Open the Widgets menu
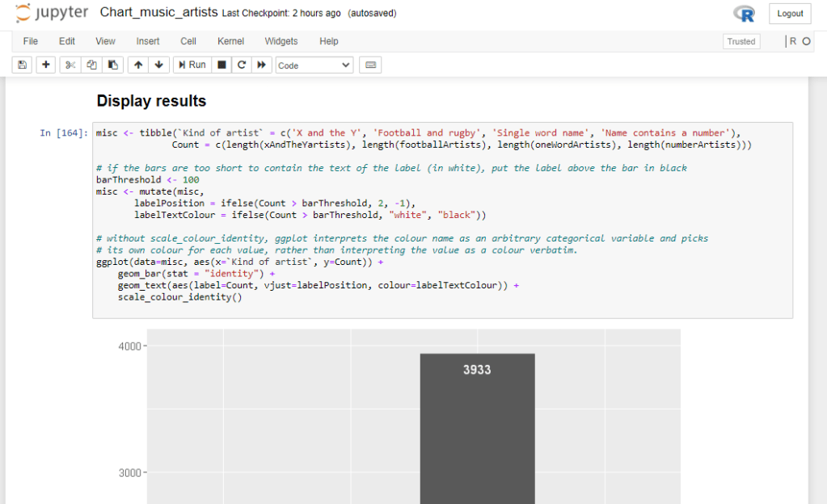This screenshot has width=827, height=504. tap(281, 41)
